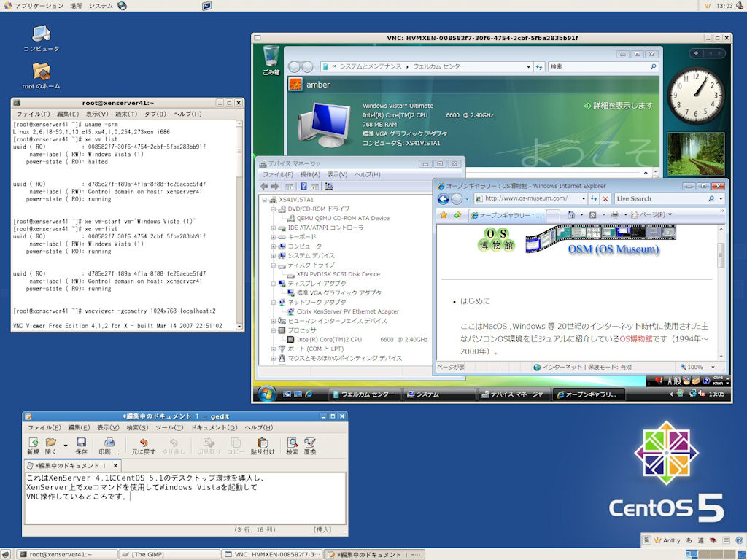The width and height of the screenshot is (747, 560).
Task: Click the システム Vista taskbar button
Action: 438,394
